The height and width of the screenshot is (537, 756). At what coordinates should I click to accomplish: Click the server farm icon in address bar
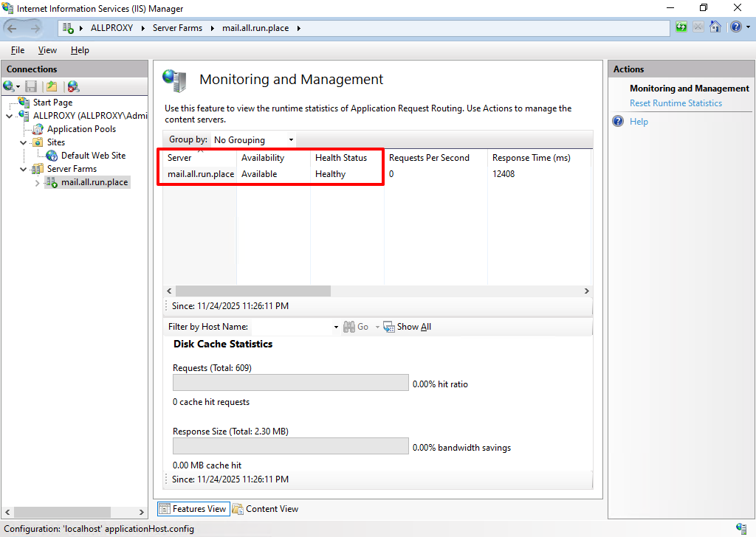point(68,29)
